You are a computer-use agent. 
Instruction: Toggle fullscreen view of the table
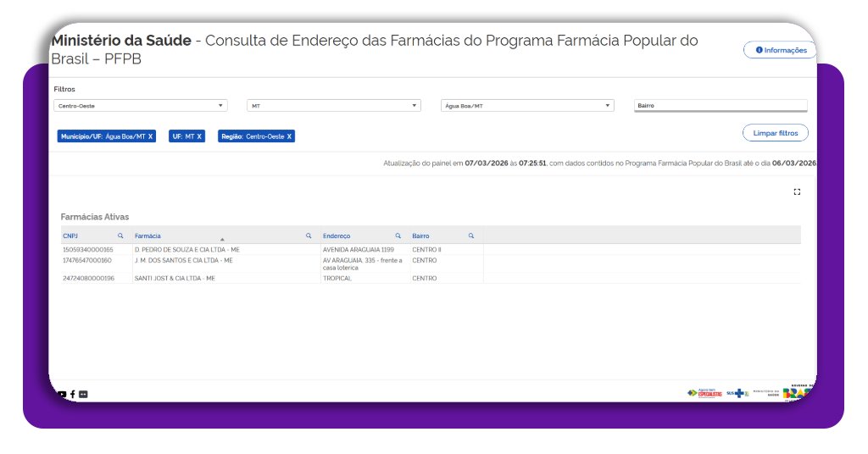click(797, 192)
